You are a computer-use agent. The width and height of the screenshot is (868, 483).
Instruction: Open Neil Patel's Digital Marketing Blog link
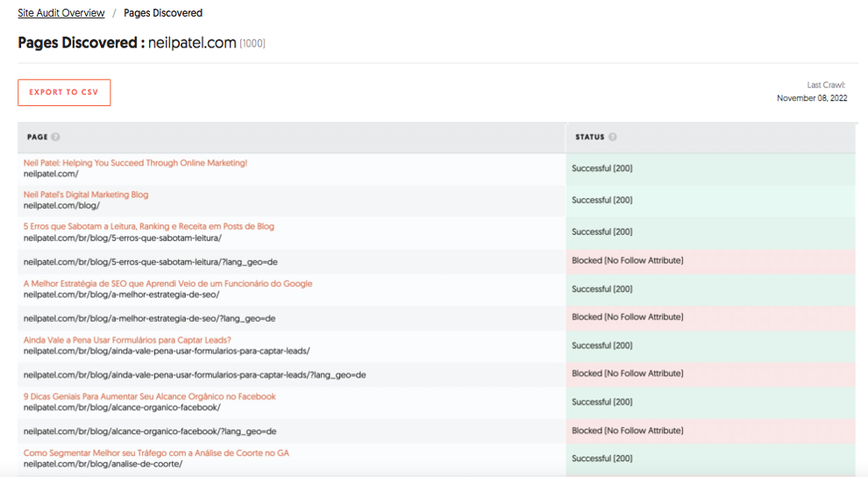click(86, 195)
